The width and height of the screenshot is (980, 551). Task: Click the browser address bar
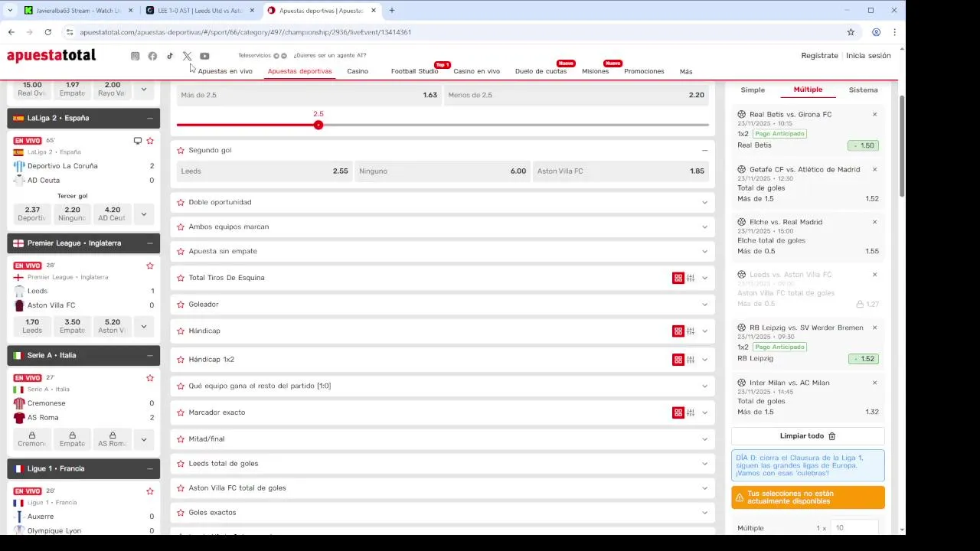coord(452,32)
